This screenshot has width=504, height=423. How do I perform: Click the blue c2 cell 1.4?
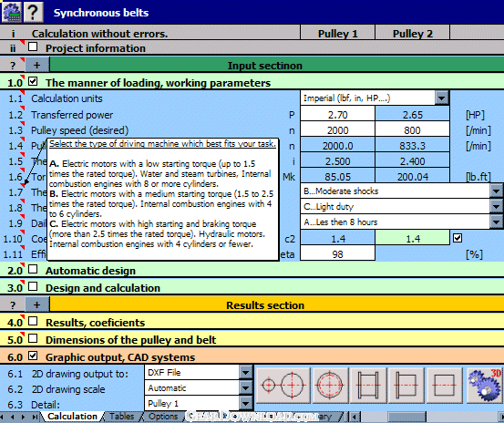[337, 239]
